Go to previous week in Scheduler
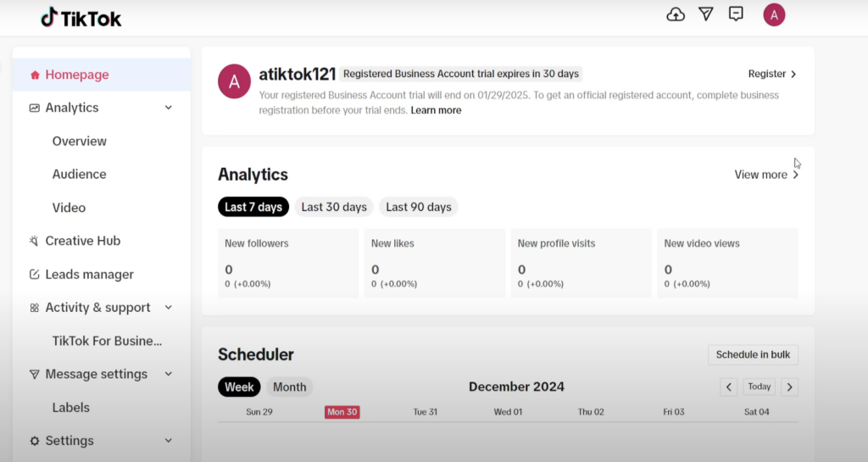The image size is (868, 462). tap(728, 387)
